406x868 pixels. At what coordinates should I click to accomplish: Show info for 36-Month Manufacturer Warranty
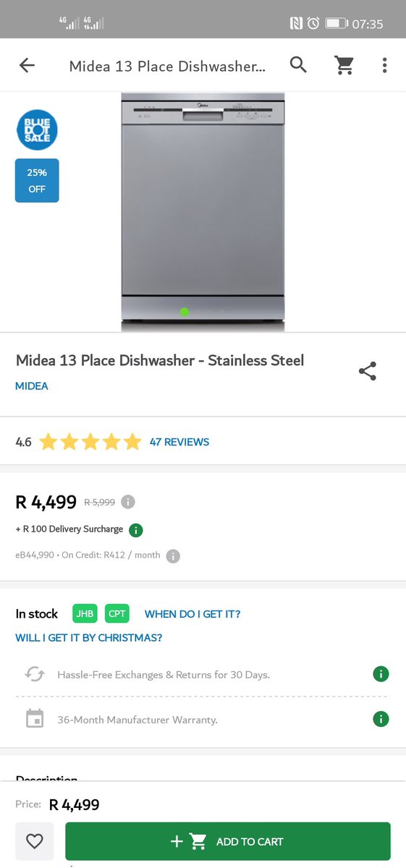(381, 719)
